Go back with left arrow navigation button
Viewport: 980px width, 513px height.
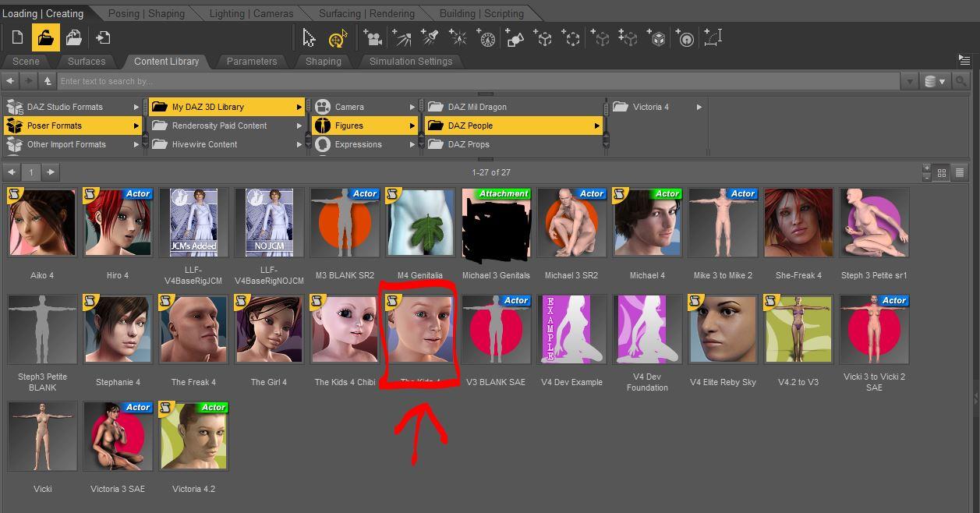pos(10,81)
